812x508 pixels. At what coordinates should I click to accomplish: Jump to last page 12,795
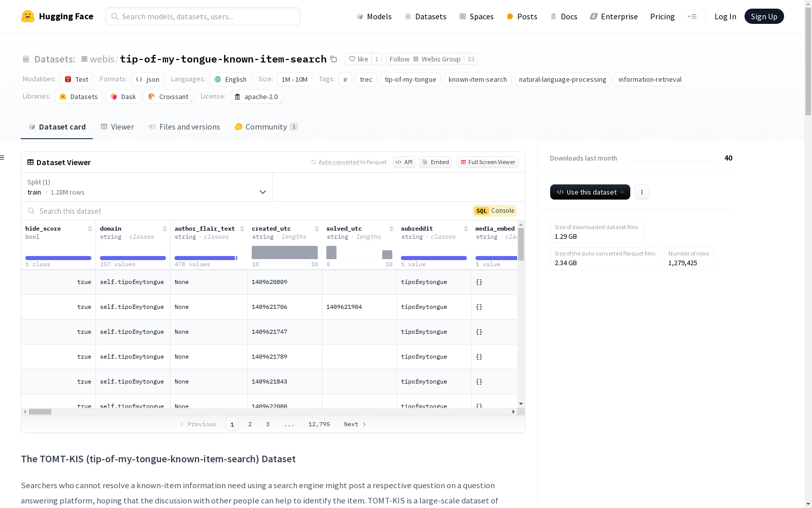point(319,424)
